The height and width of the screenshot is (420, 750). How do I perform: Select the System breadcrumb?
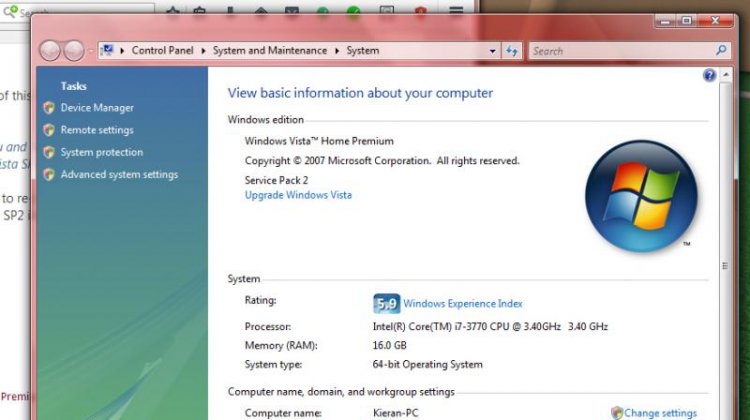(363, 51)
